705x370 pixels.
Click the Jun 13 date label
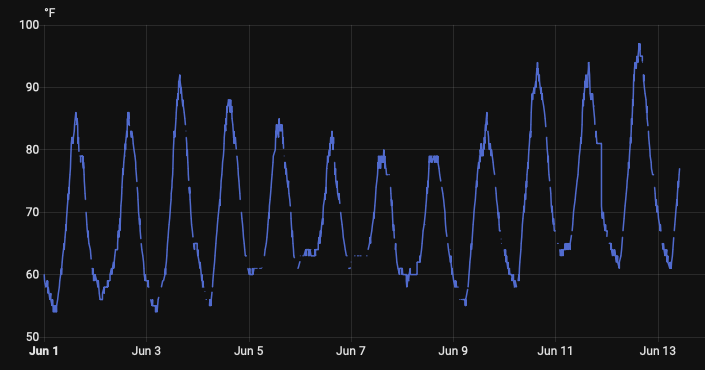pos(658,351)
